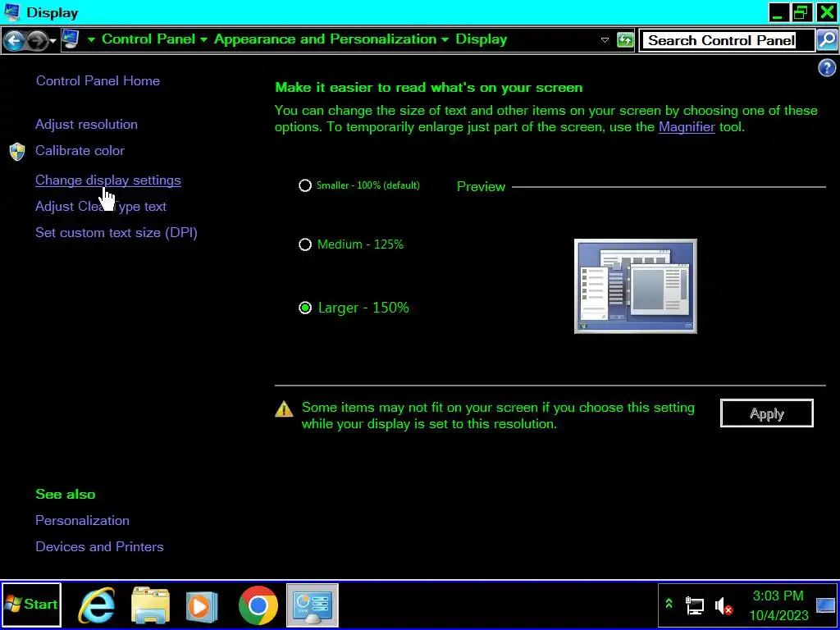Open Calibrate color link
Image resolution: width=840 pixels, height=630 pixels.
click(x=80, y=151)
